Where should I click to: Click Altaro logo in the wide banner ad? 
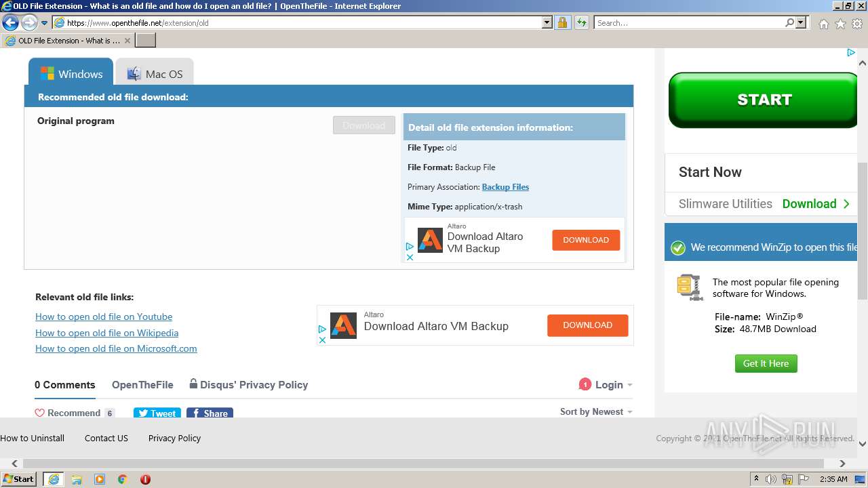[343, 326]
